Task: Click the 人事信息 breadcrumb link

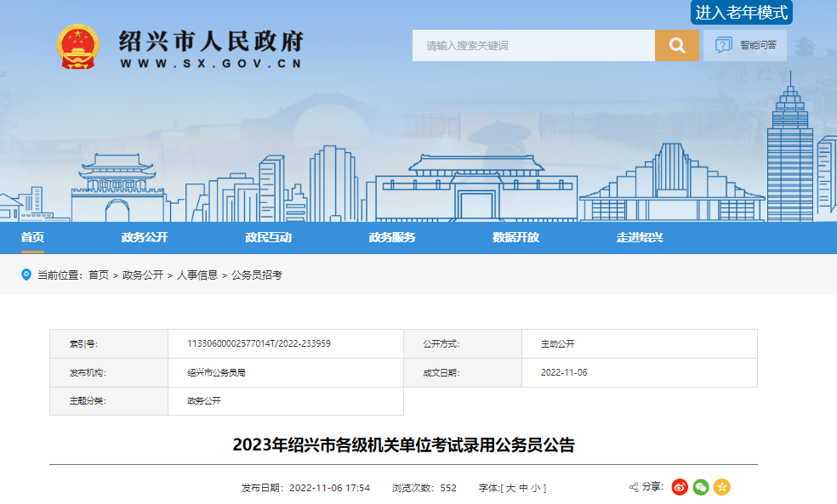Action: coord(197,275)
